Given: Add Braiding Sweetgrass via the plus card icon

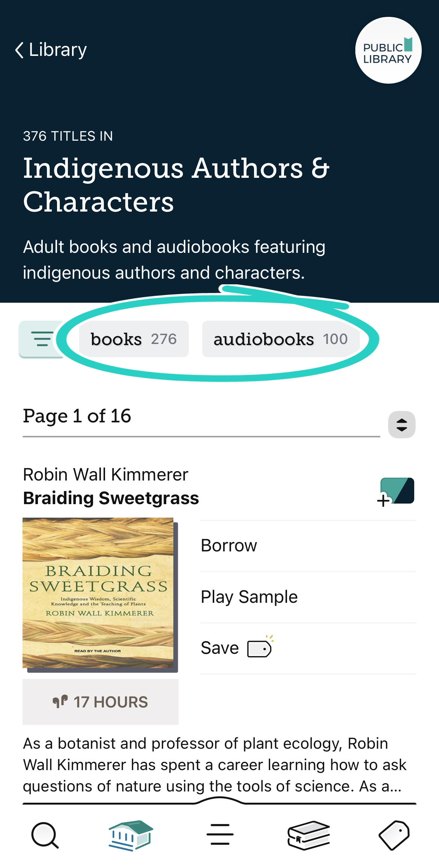Looking at the screenshot, I should tap(396, 492).
